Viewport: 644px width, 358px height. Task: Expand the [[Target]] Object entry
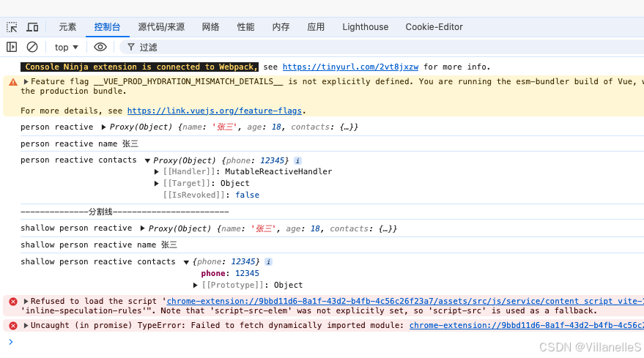point(157,184)
